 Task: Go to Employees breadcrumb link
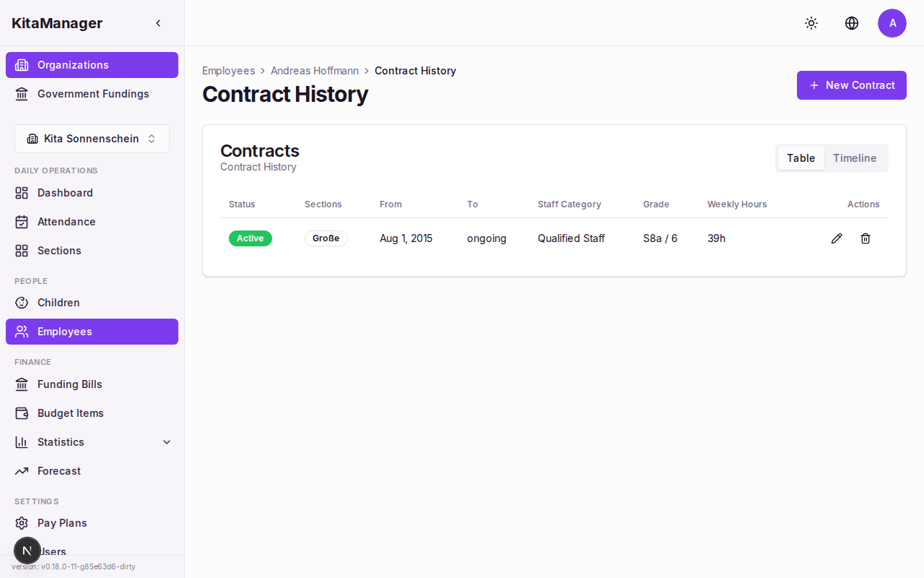pyautogui.click(x=228, y=71)
